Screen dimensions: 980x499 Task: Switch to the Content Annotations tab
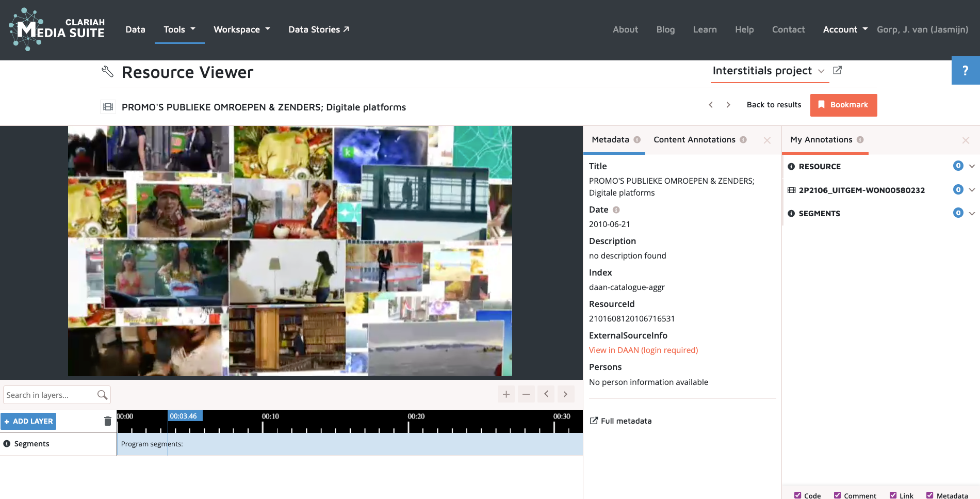694,140
